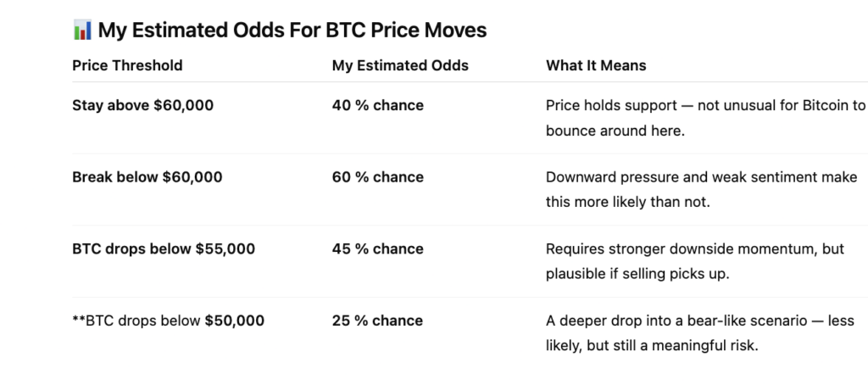Select the 'Break below $60,000' row label

click(x=147, y=177)
